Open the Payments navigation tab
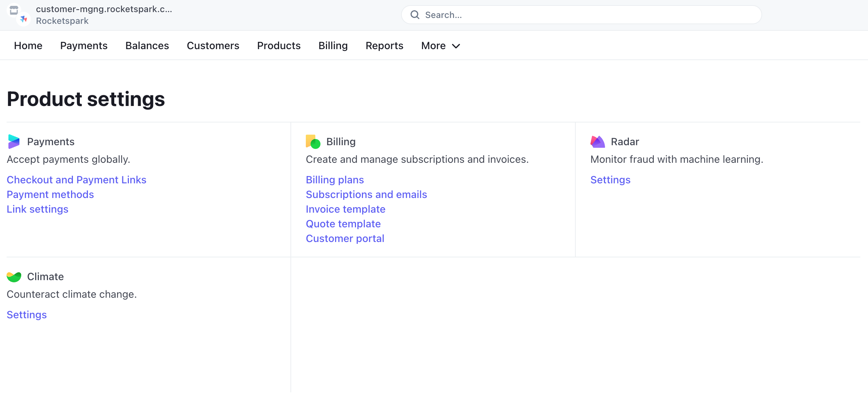This screenshot has height=418, width=868. point(84,46)
